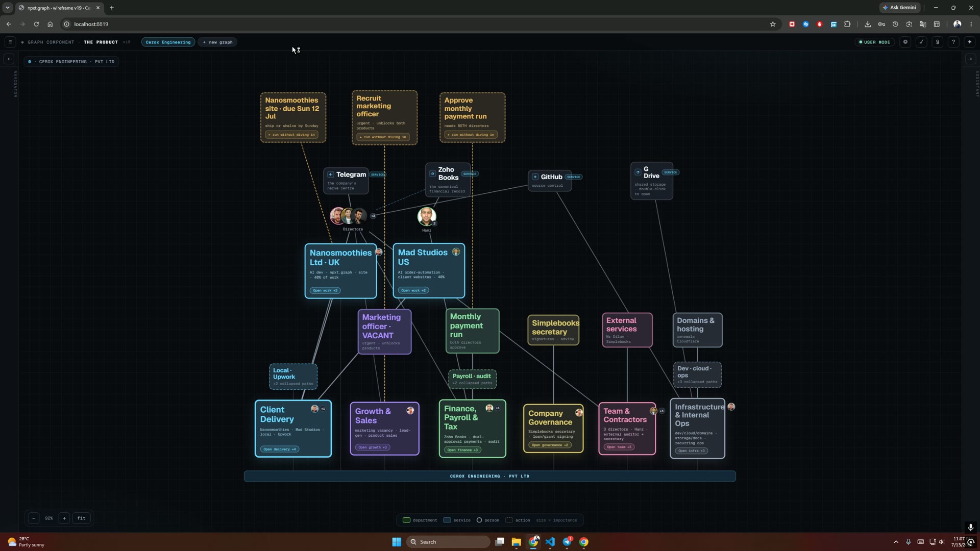Select the Simplebooks secretary node
This screenshot has width=980, height=551.
(x=553, y=330)
